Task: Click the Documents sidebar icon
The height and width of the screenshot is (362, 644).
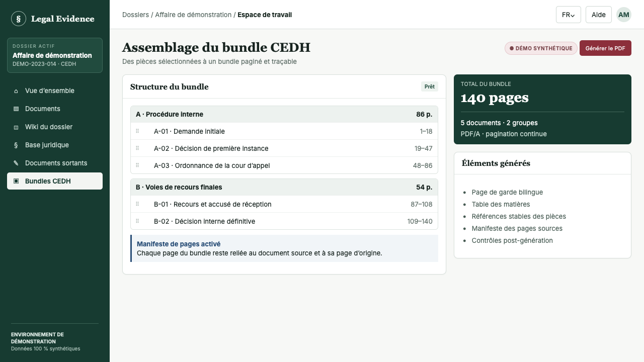Action: [x=16, y=109]
